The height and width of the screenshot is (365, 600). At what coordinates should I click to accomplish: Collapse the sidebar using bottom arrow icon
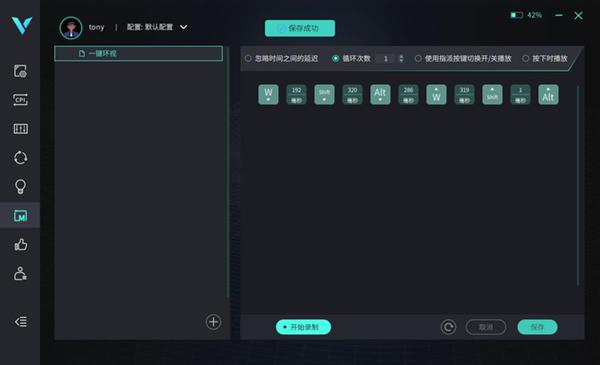pos(21,321)
